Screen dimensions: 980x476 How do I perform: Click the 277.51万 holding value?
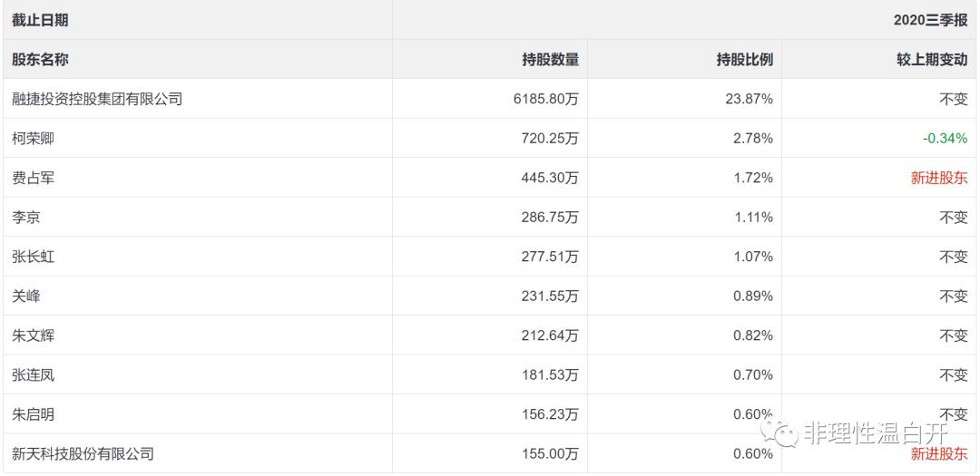550,257
